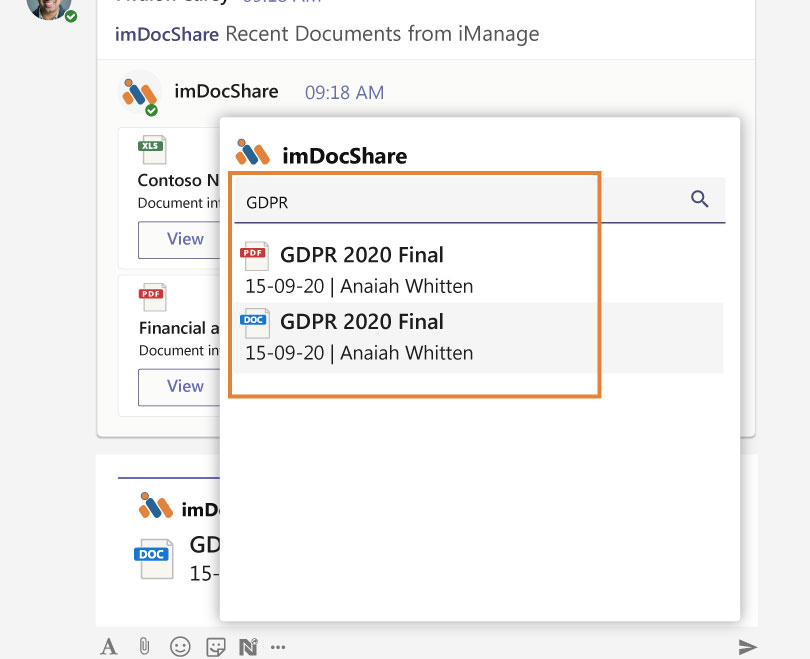Click the imDocShare title in search popup

pos(345,156)
